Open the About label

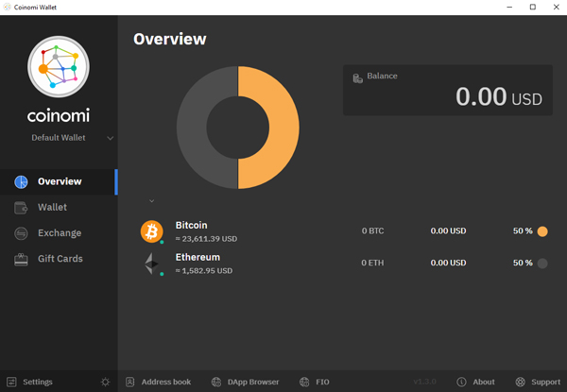pyautogui.click(x=484, y=382)
